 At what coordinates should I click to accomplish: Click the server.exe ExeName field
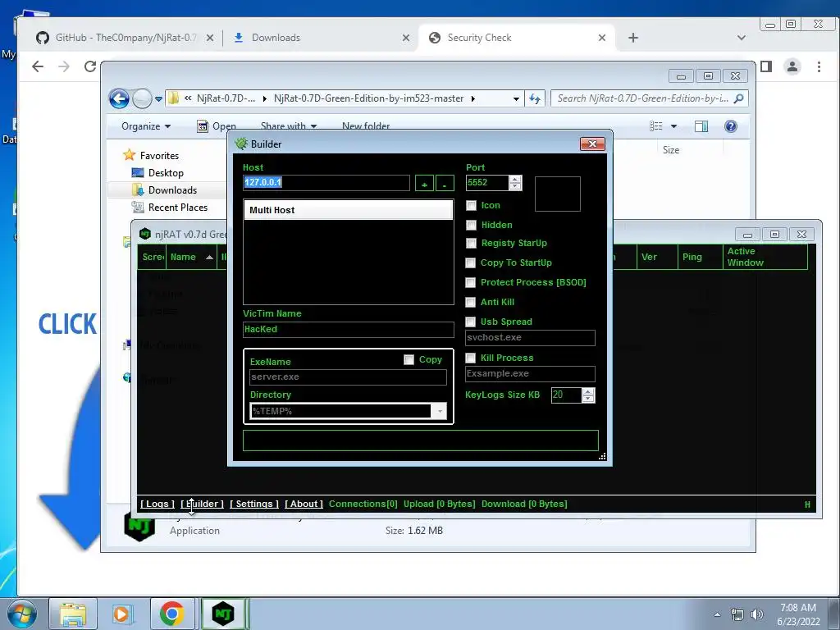[348, 377]
